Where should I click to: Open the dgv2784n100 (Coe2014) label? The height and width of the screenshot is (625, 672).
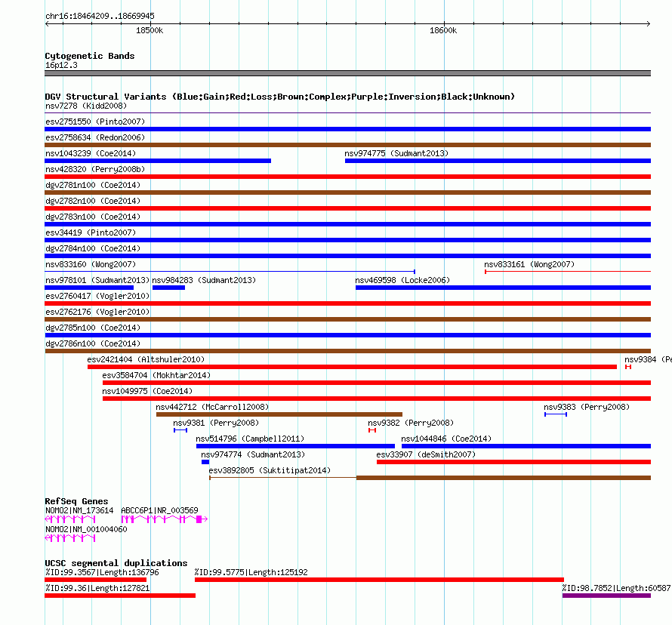click(93, 248)
